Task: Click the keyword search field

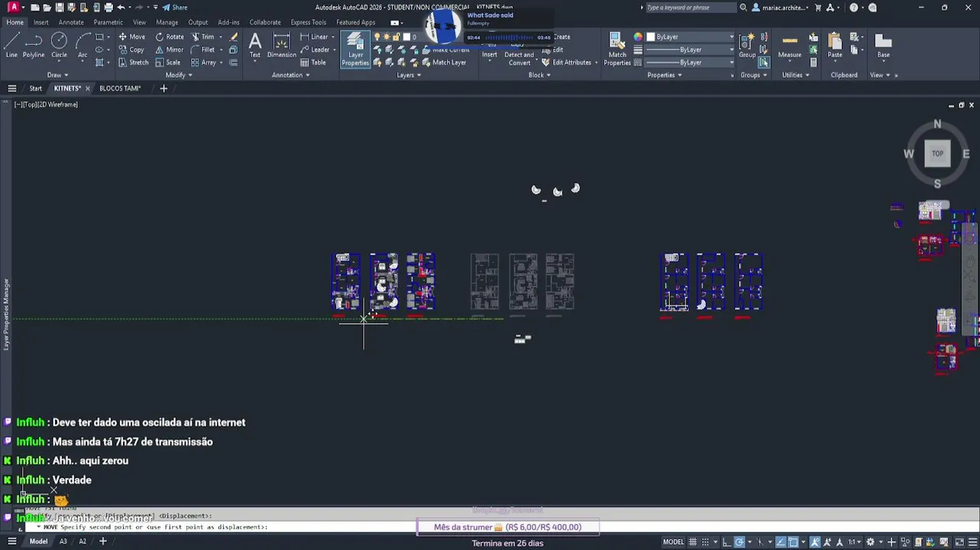Action: pos(691,8)
